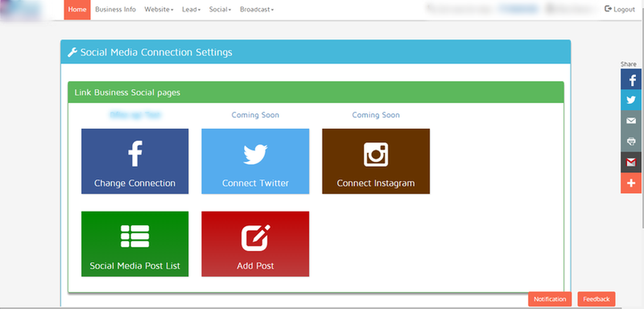644x309 pixels.
Task: Click the email envelope share icon
Action: [x=631, y=121]
